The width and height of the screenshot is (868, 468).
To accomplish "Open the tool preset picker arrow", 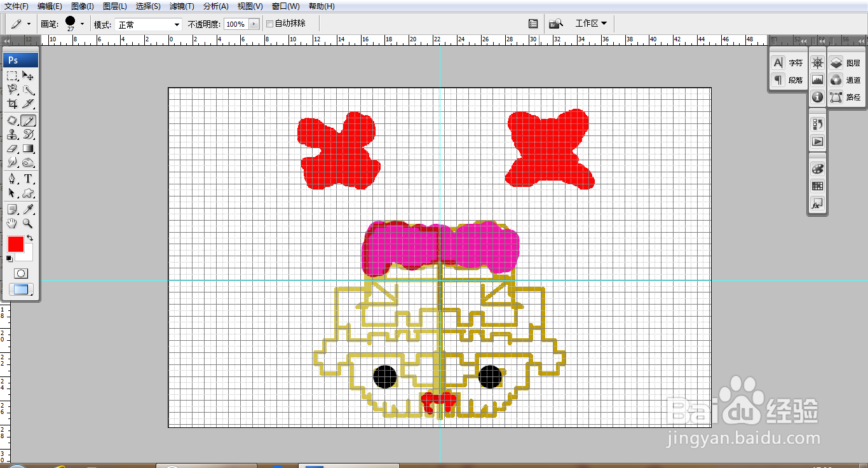I will point(29,24).
